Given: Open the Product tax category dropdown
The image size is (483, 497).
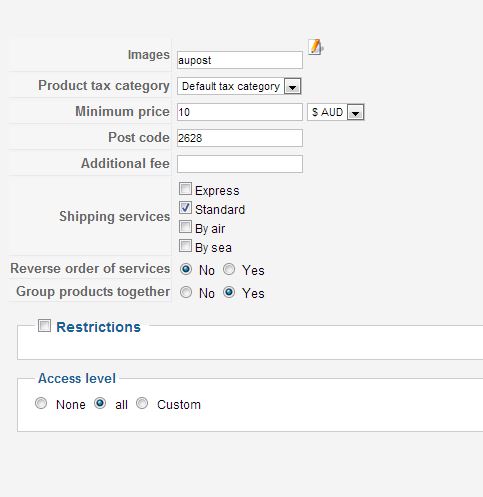Looking at the screenshot, I should click(x=239, y=86).
